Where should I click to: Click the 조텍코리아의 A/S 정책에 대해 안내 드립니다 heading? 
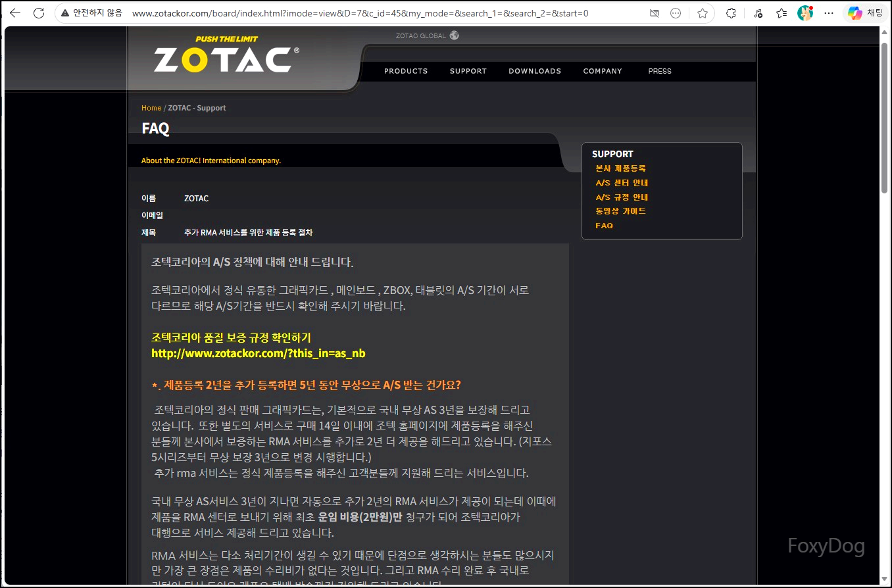pos(253,262)
